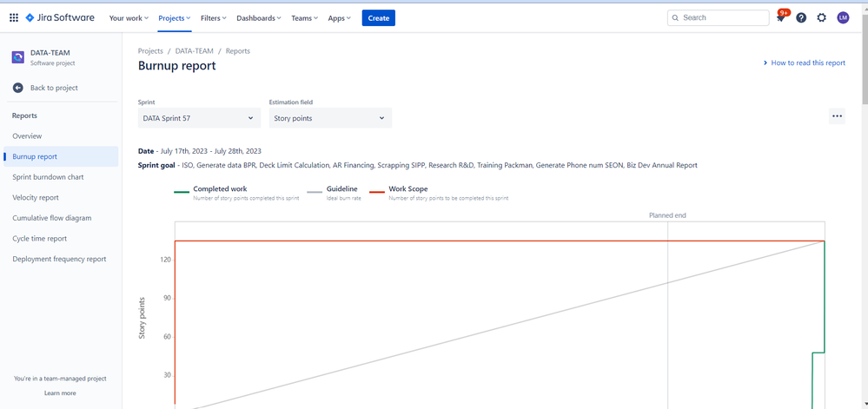The height and width of the screenshot is (409, 868).
Task: Click the Story points axis label
Action: pyautogui.click(x=142, y=318)
